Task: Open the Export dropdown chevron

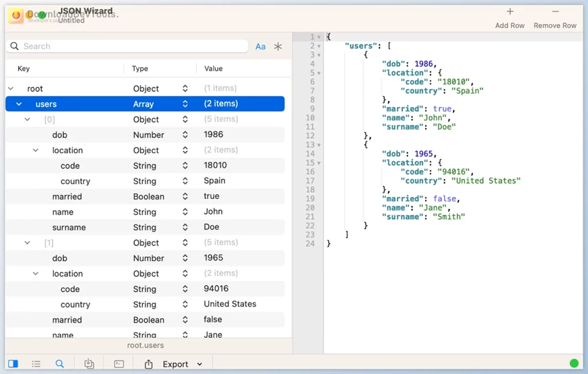Action: (x=200, y=364)
